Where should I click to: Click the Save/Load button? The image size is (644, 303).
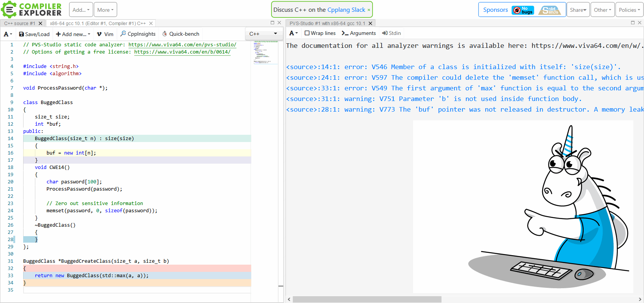click(34, 34)
